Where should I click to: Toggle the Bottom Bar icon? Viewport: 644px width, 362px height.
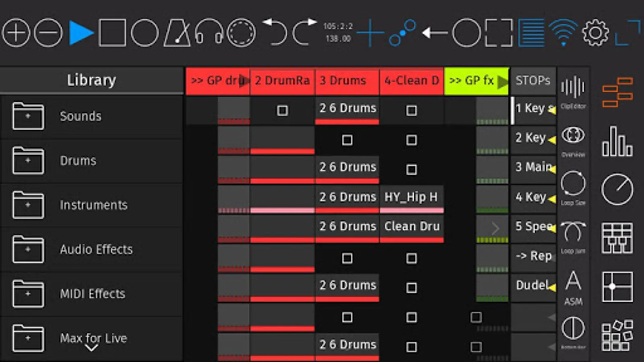(573, 332)
